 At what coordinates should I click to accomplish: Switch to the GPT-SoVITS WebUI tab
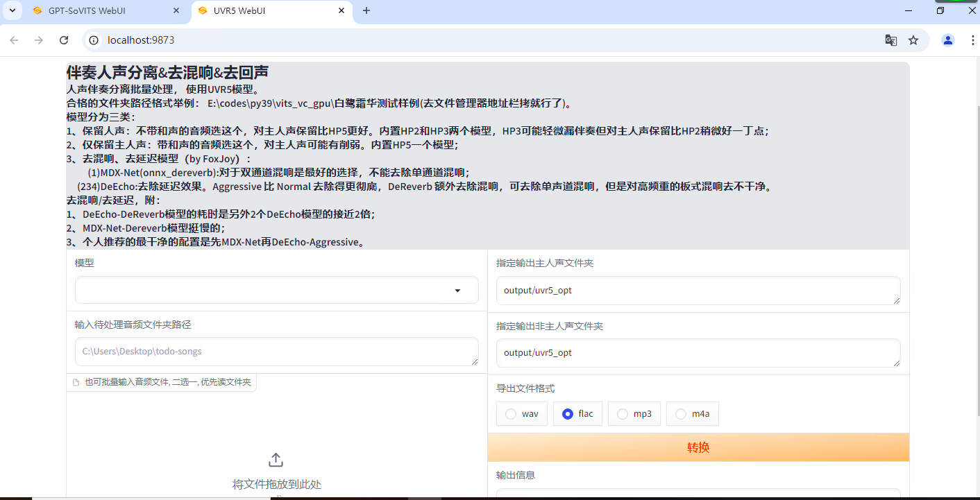coord(97,10)
